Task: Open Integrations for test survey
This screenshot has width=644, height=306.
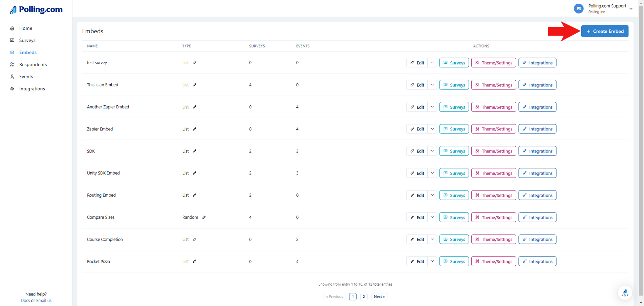Action: [x=537, y=63]
